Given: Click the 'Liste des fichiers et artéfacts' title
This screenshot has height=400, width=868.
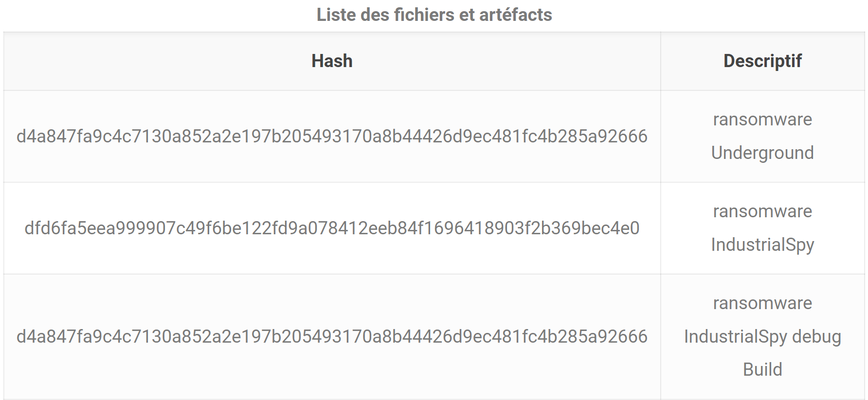Looking at the screenshot, I should point(434,15).
